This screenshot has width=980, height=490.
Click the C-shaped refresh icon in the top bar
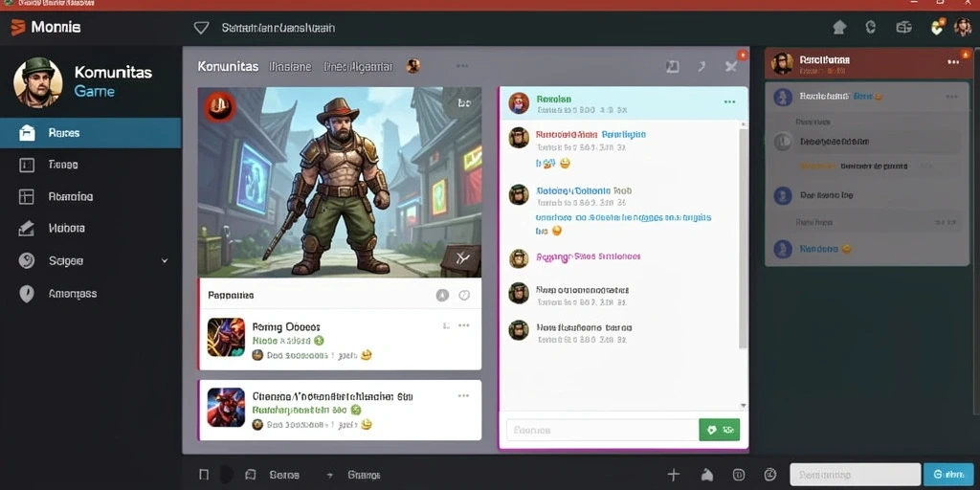pos(871,28)
